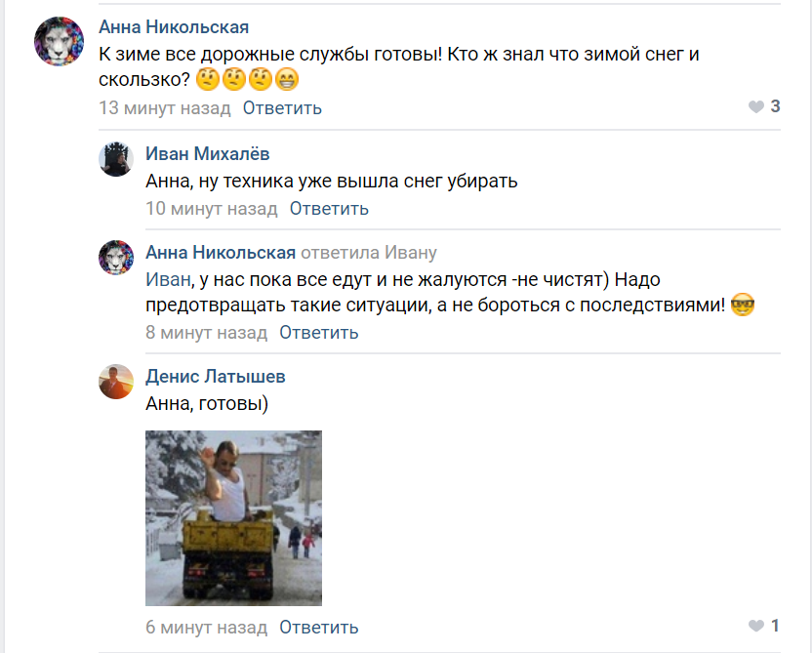Open Anna Nikolskaya's name in reply to Ivan
Viewport: 812px width, 653px height.
221,253
